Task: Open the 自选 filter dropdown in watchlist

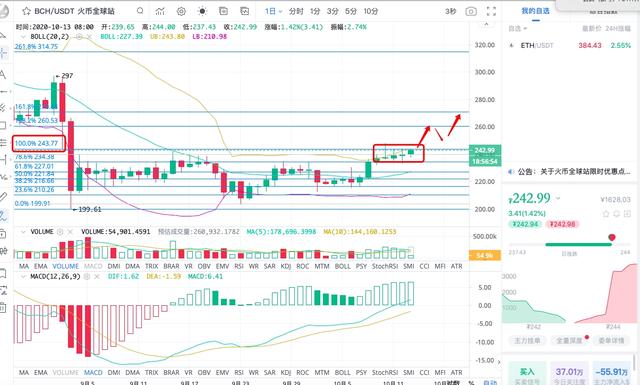Action: point(518,28)
